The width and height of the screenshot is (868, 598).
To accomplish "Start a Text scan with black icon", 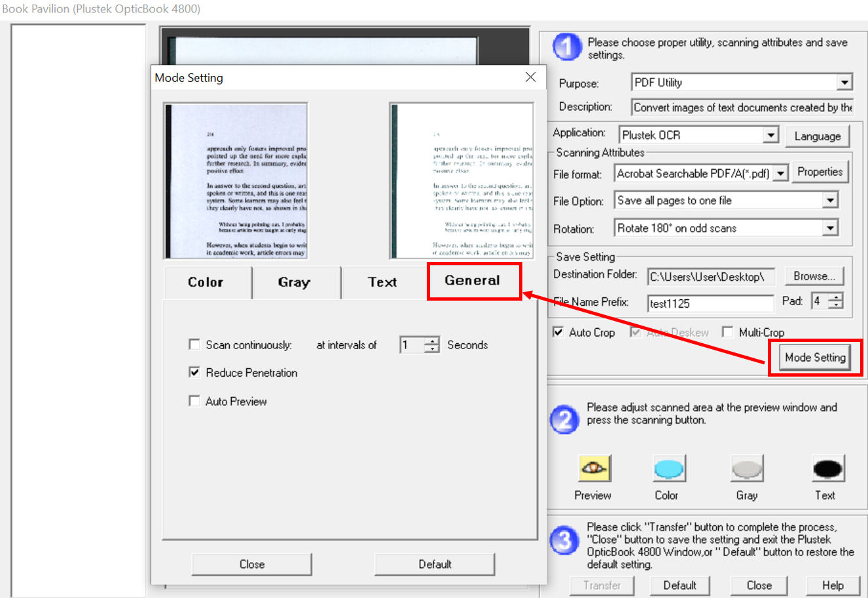I will point(827,468).
